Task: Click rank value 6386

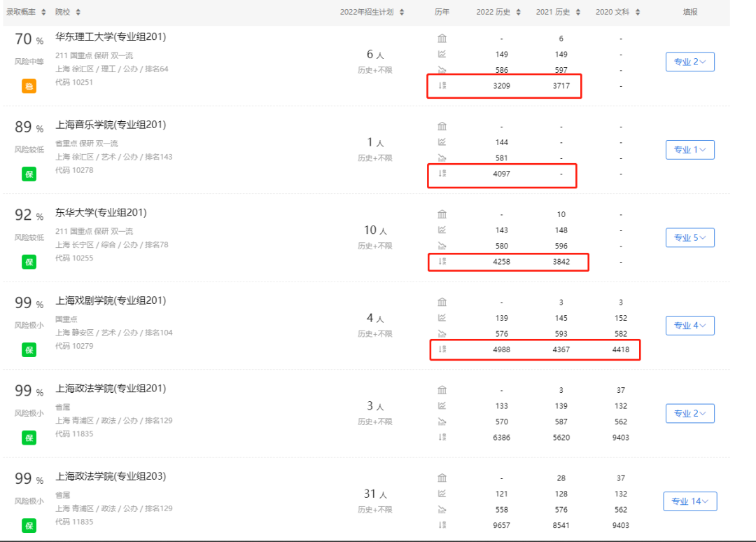Action: pyautogui.click(x=501, y=438)
